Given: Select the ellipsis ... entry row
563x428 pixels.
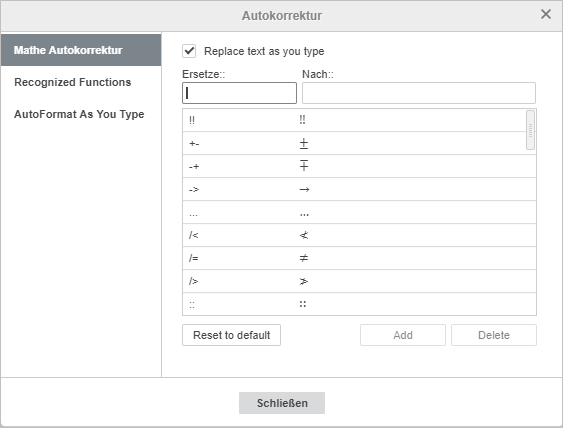Looking at the screenshot, I should click(x=359, y=212).
